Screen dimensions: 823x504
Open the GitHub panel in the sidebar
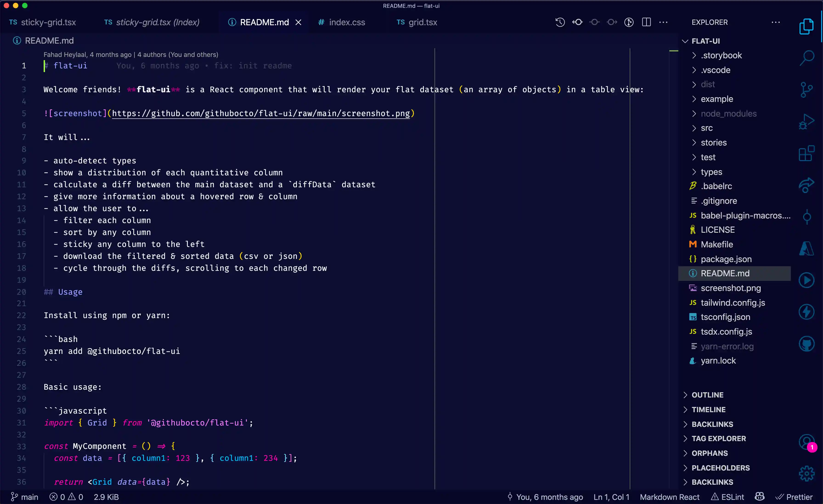pyautogui.click(x=807, y=344)
